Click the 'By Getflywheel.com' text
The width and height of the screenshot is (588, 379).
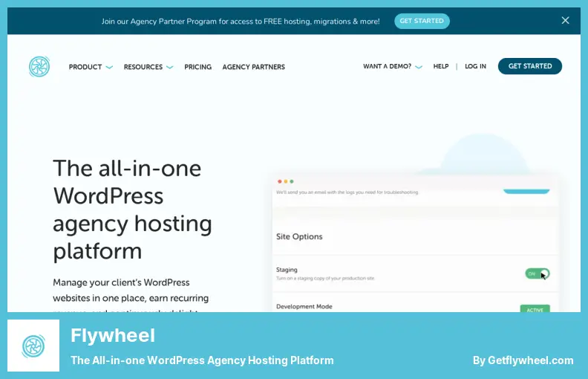[x=523, y=360]
